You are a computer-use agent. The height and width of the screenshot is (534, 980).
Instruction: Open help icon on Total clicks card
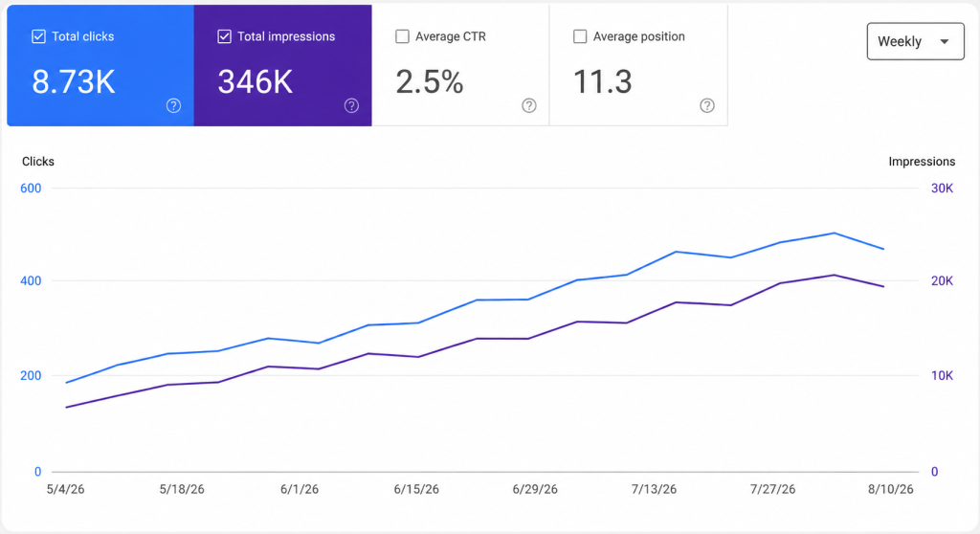(174, 105)
